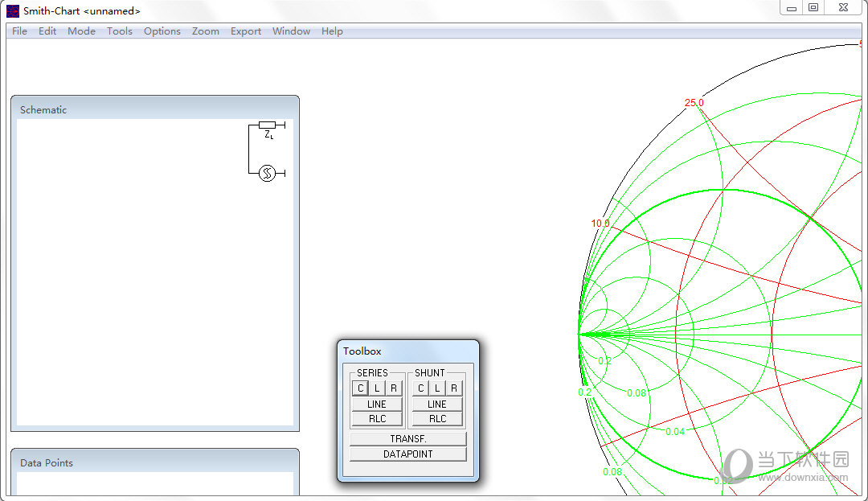Open the Zoom menu

[x=206, y=31]
